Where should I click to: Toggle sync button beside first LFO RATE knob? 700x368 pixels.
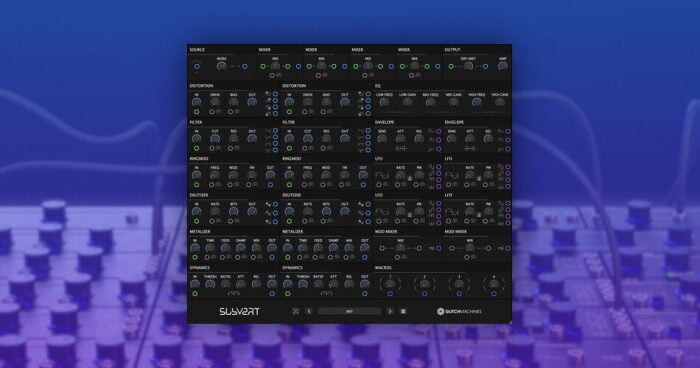[409, 179]
